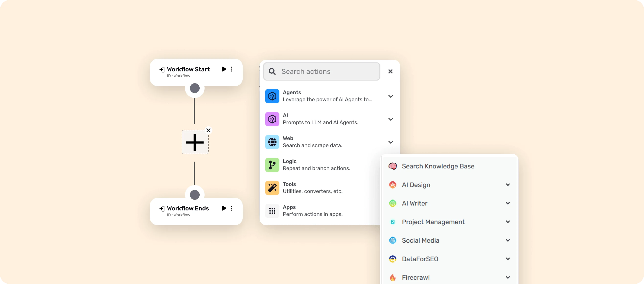Click the AI category icon
The height and width of the screenshot is (284, 644).
[x=272, y=119]
